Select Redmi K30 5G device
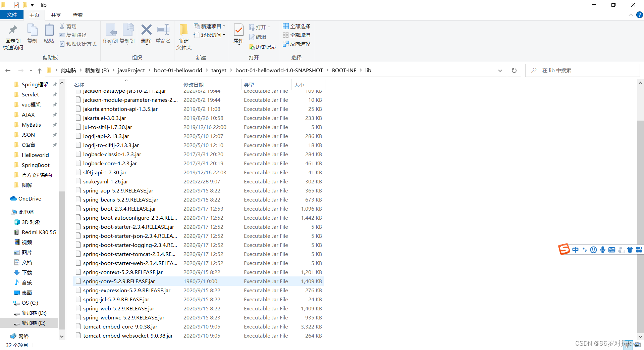Viewport: 644px width, 350px height. pos(39,232)
